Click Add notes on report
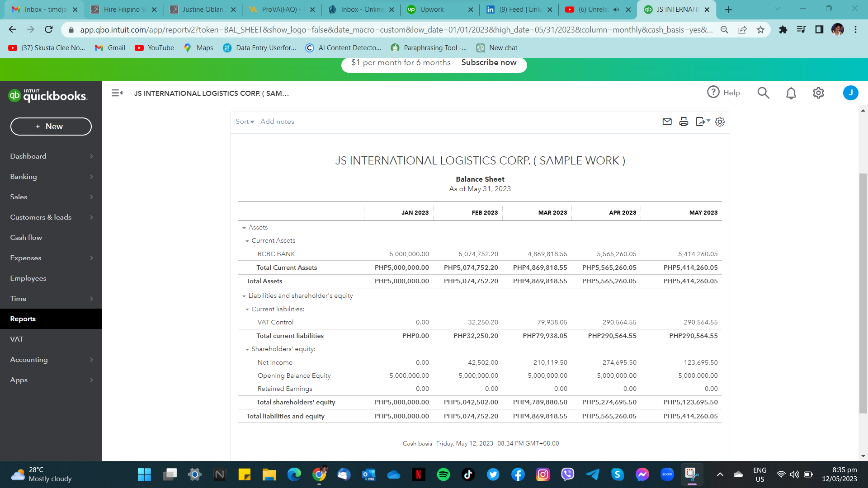 [277, 122]
